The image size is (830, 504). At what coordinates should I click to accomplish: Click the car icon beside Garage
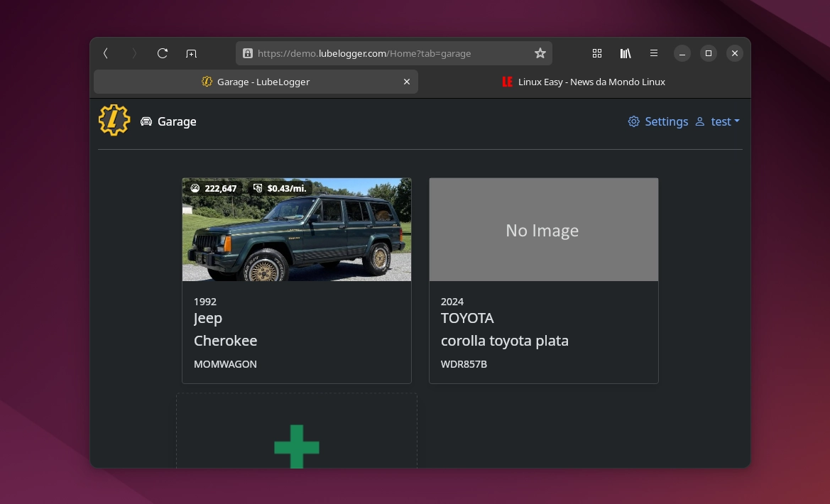click(146, 121)
